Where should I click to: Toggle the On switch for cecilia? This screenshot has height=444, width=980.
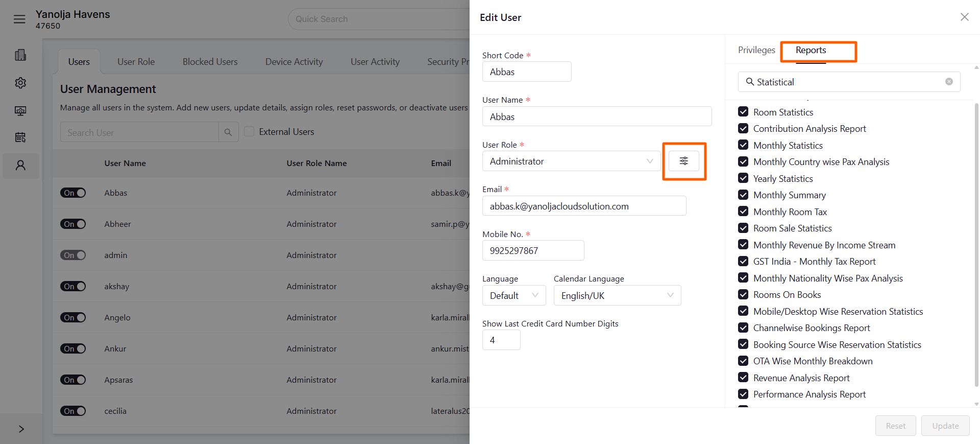[73, 411]
